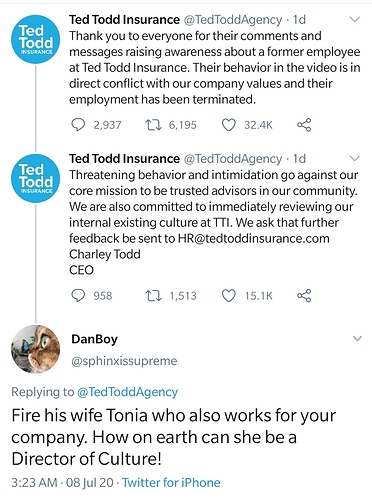Open the @TedToddAgency reply mention link

click(127, 392)
